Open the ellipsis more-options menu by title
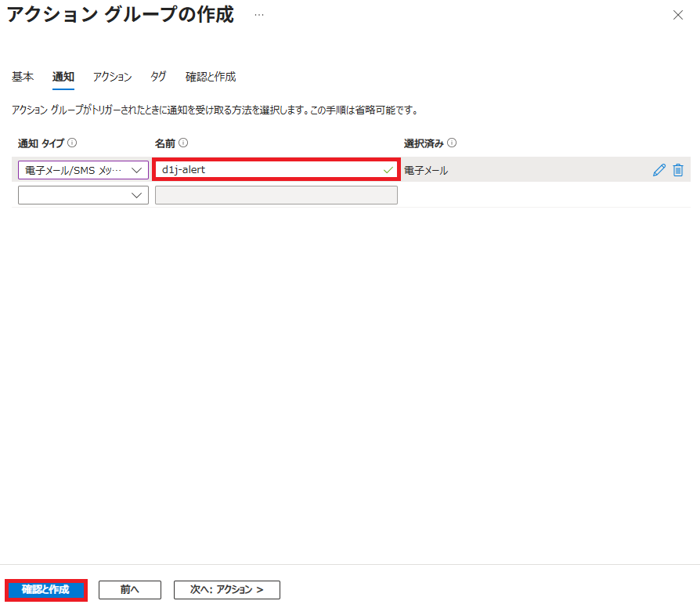This screenshot has height=608, width=700. coord(259,15)
